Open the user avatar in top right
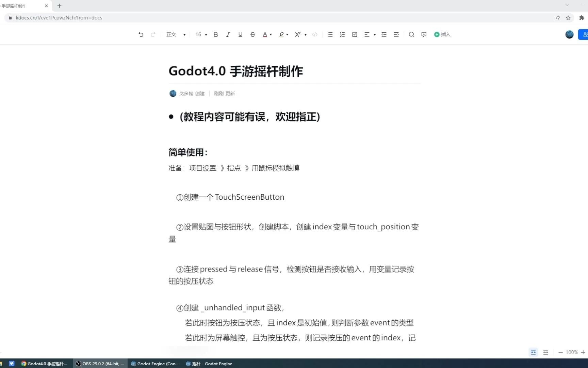 (x=569, y=34)
